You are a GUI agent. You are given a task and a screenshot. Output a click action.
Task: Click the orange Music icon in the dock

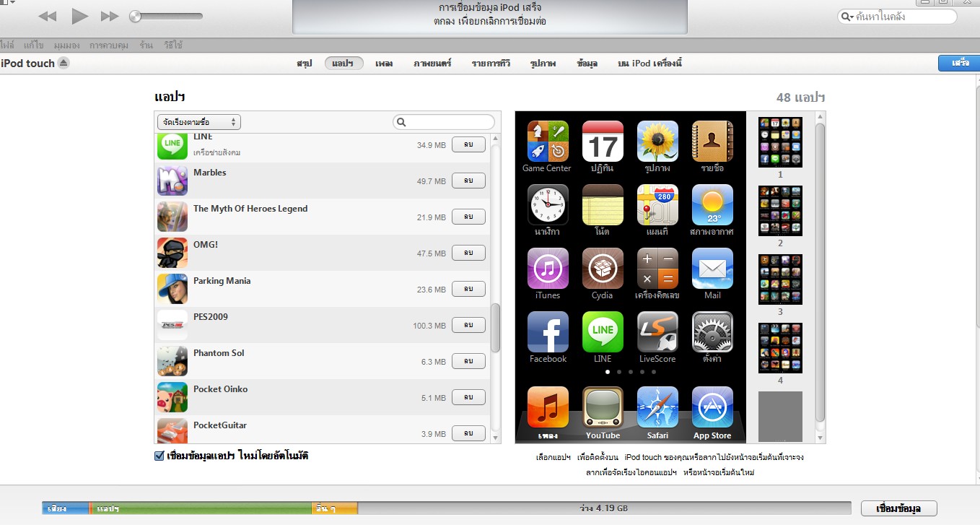[548, 407]
